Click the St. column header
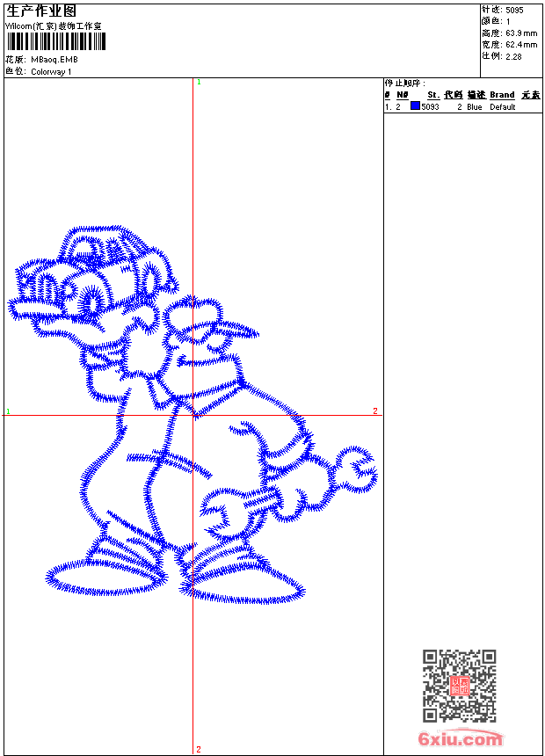Image resolution: width=545 pixels, height=756 pixels. coord(433,95)
